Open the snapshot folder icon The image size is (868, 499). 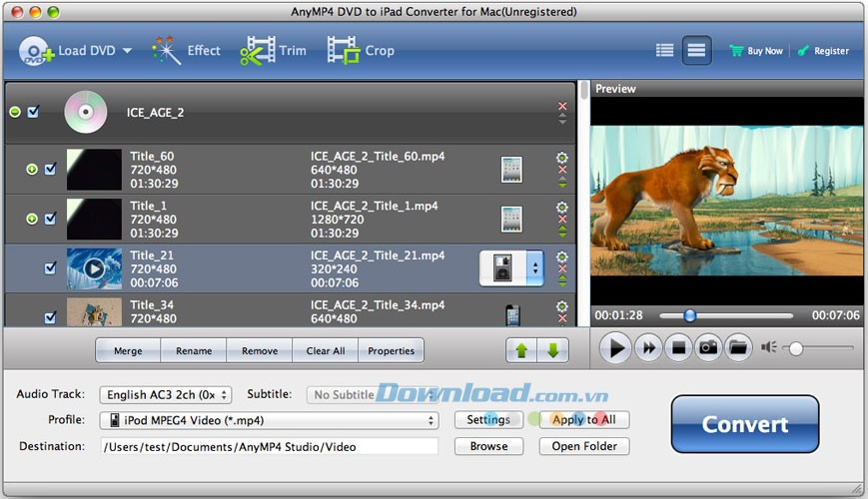[x=738, y=348]
